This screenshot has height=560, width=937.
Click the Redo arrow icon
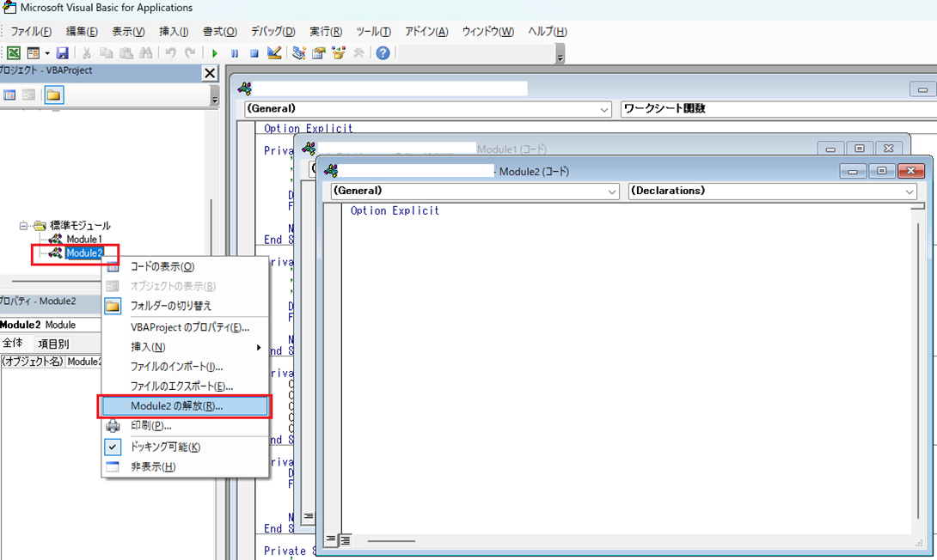190,53
